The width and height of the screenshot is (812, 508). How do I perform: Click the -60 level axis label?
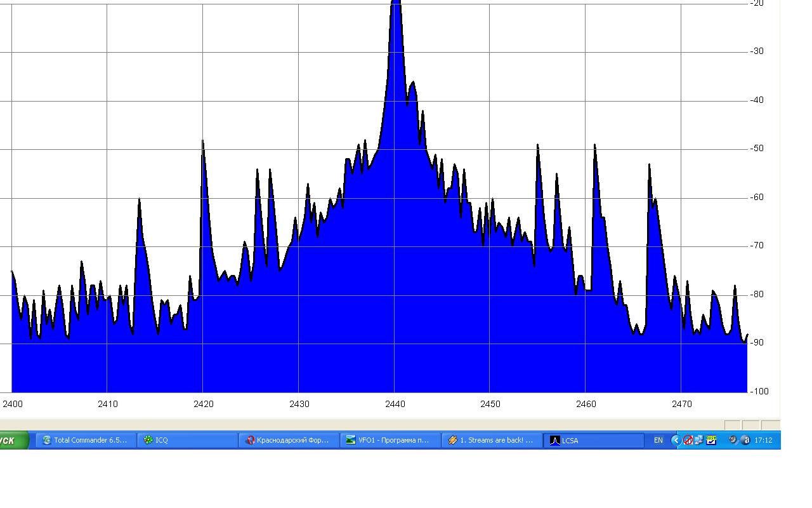coord(757,197)
